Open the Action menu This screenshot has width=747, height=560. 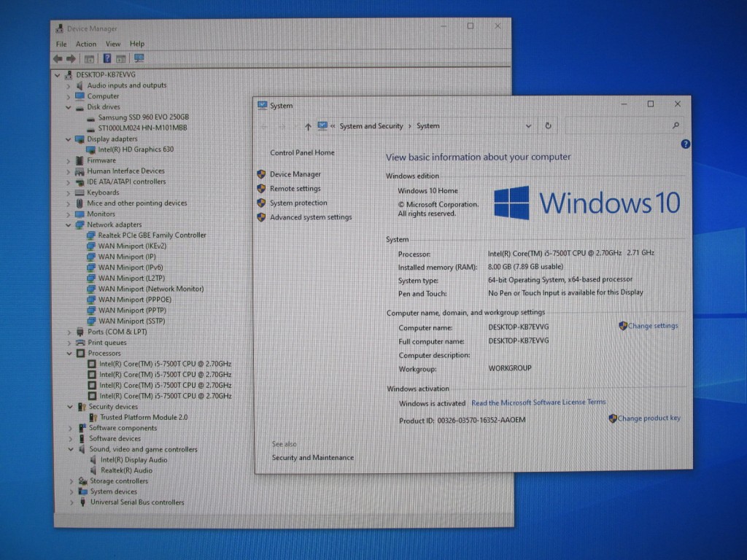(x=86, y=44)
